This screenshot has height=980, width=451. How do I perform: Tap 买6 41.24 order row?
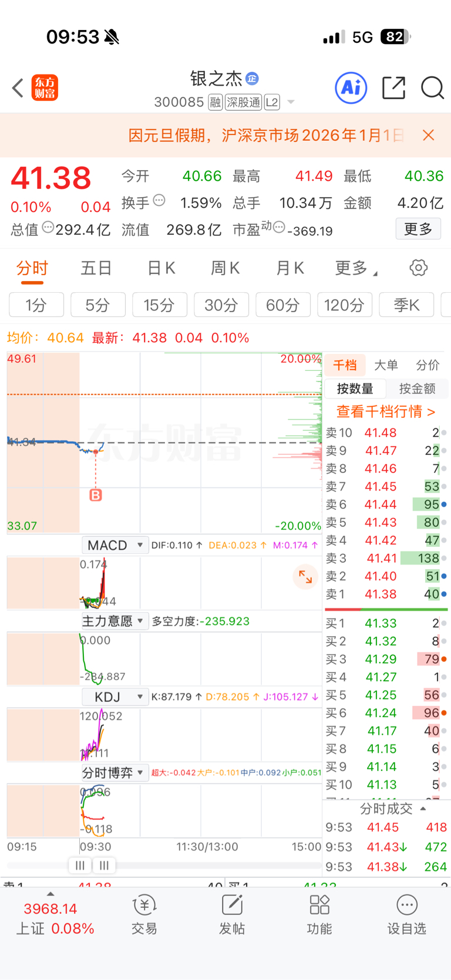click(x=386, y=713)
